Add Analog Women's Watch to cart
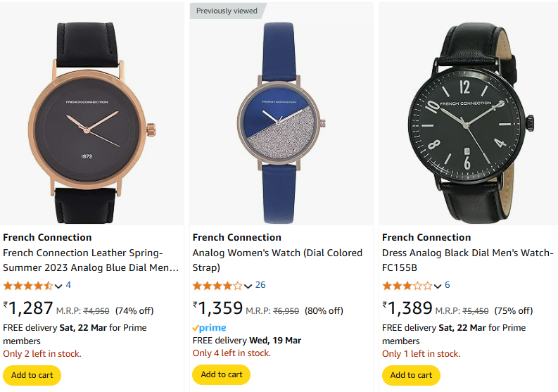558x392 pixels. click(x=222, y=374)
